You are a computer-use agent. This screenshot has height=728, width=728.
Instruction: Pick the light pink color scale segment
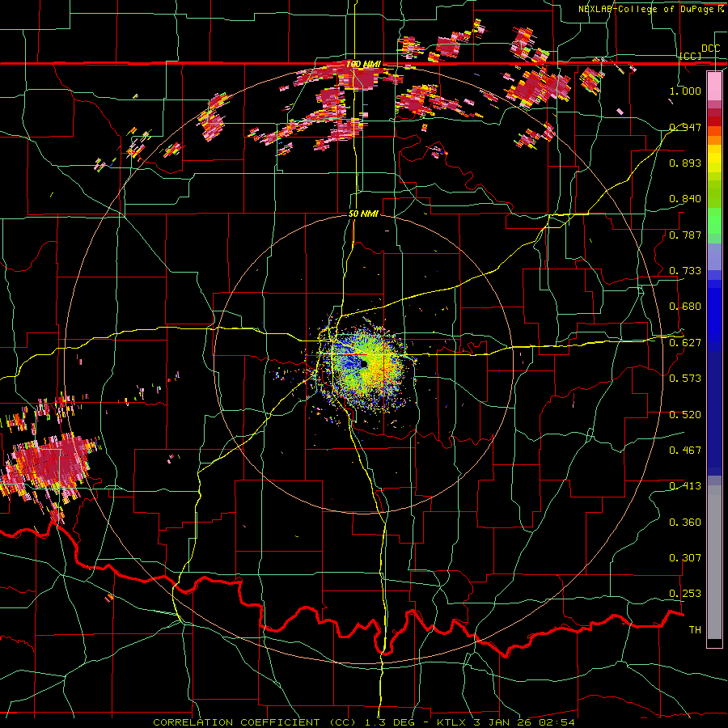(x=714, y=86)
